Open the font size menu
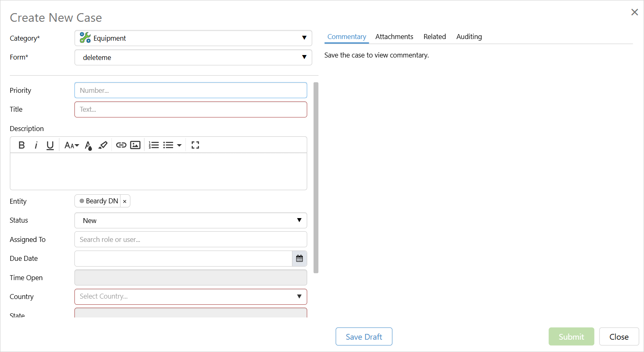Viewport: 644px width, 352px height. pyautogui.click(x=72, y=145)
